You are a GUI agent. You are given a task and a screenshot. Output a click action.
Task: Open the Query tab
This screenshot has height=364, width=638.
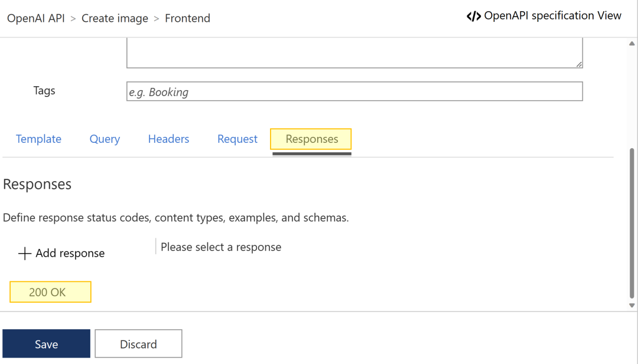[105, 139]
